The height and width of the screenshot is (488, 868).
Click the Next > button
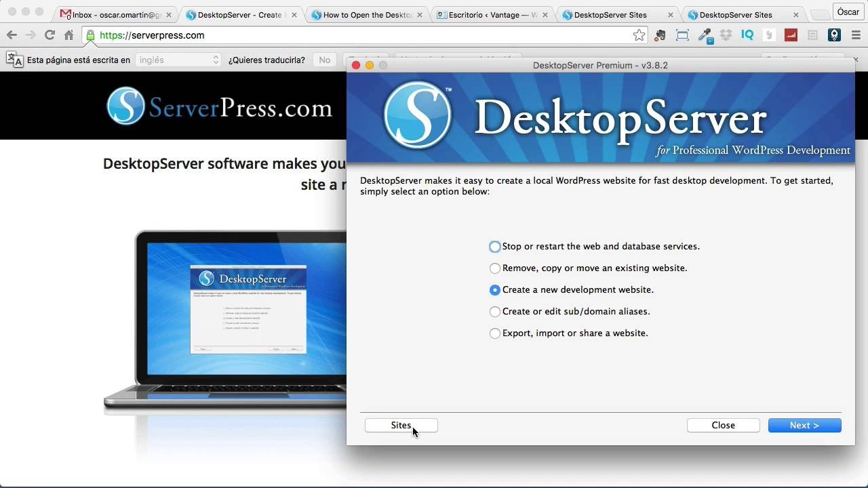(804, 425)
